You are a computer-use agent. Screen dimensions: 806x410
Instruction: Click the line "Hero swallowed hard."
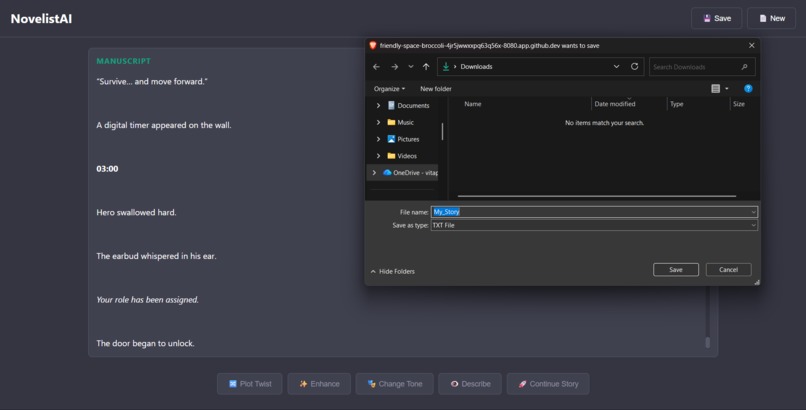point(136,212)
